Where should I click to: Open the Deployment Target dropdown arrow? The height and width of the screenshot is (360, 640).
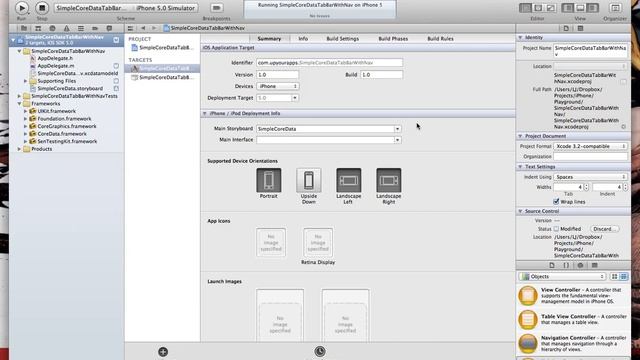(295, 98)
